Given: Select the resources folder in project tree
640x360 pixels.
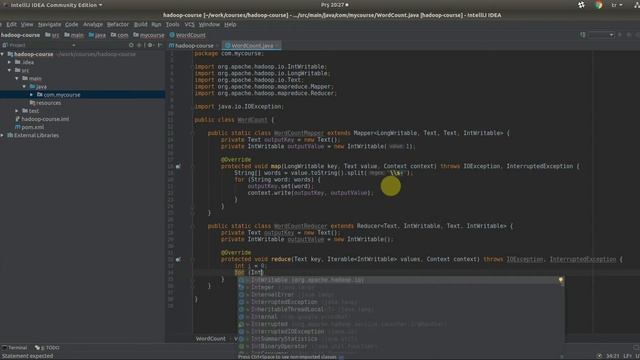Looking at the screenshot, I should click(45, 103).
